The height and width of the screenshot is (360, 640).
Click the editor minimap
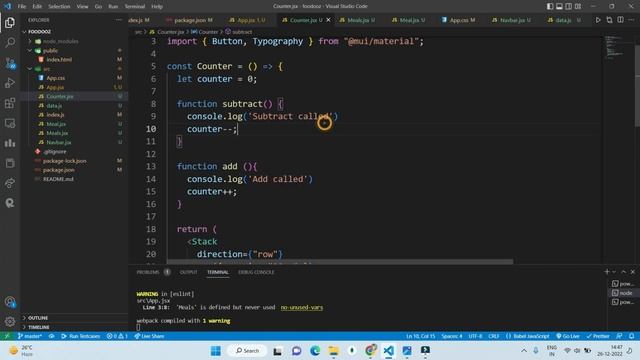[x=614, y=47]
